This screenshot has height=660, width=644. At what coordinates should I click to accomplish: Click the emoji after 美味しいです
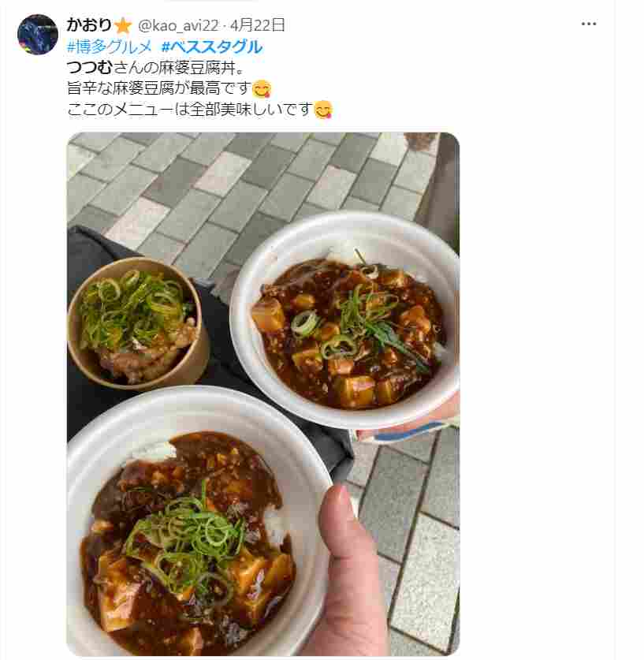[x=323, y=110]
